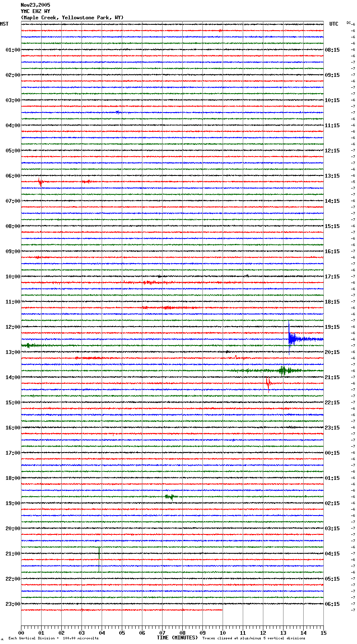The height and width of the screenshot is (644, 357).
Task: Click the 'TIME (MINUTES)' axis title
Action: [177, 638]
